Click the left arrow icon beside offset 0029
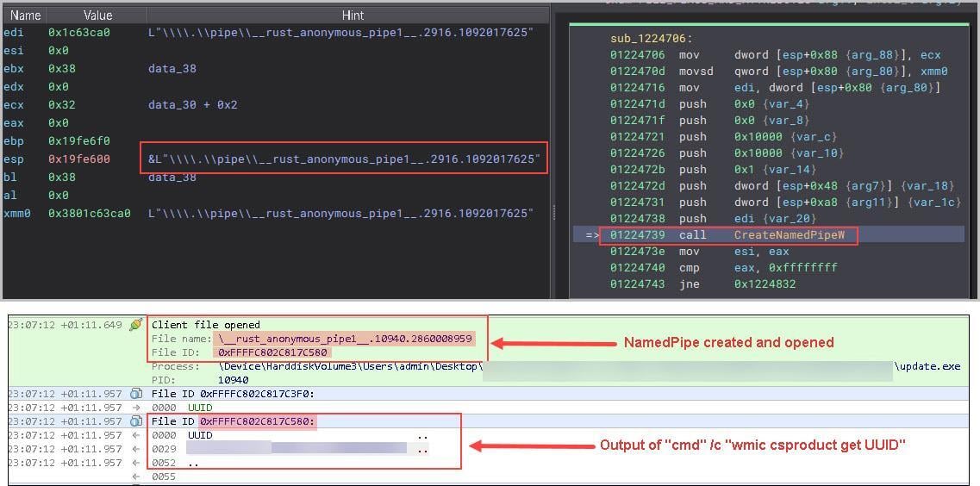The image size is (980, 486). coord(135,449)
